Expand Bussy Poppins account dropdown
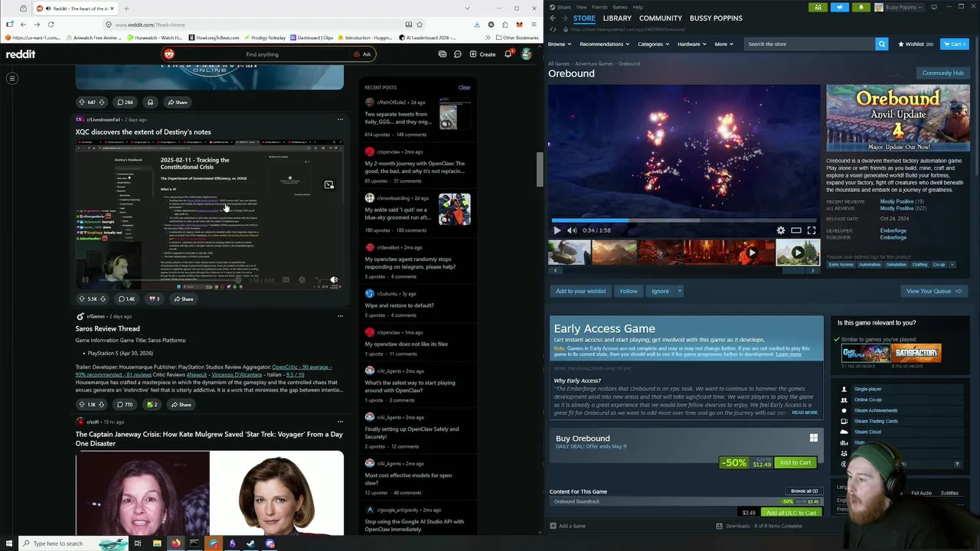Image resolution: width=980 pixels, height=551 pixels. [x=900, y=7]
